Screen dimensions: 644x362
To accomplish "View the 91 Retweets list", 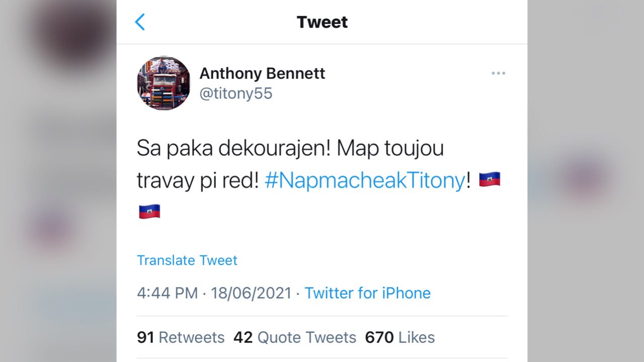I will [x=181, y=337].
